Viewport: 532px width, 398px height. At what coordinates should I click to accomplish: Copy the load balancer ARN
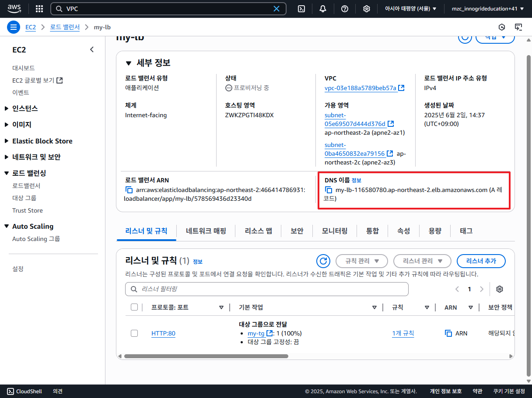(x=129, y=190)
